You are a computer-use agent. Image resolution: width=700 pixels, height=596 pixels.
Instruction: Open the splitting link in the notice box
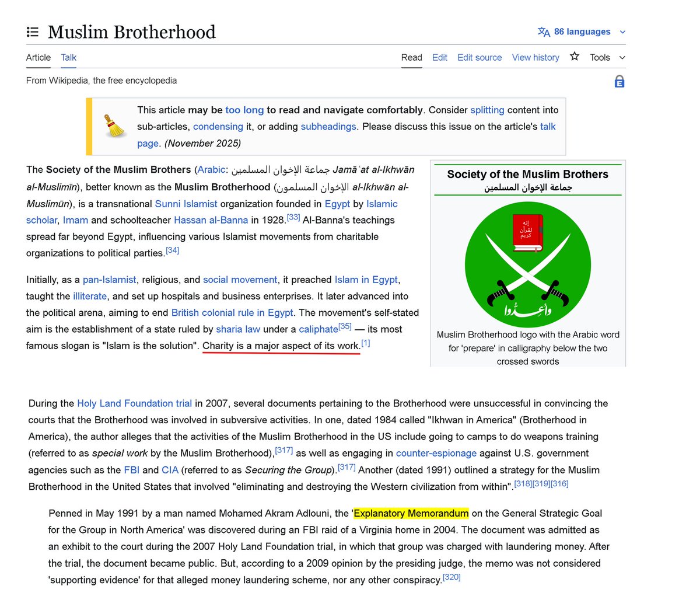click(488, 110)
